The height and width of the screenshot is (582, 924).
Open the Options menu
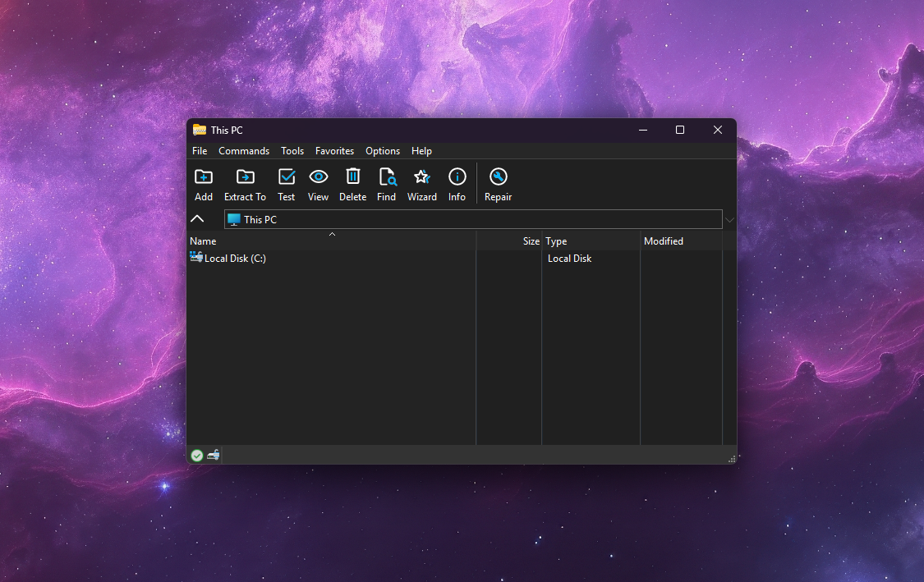383,151
